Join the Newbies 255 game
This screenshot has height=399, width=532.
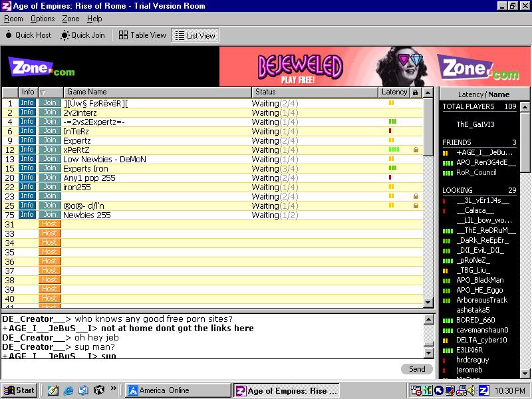(x=49, y=215)
